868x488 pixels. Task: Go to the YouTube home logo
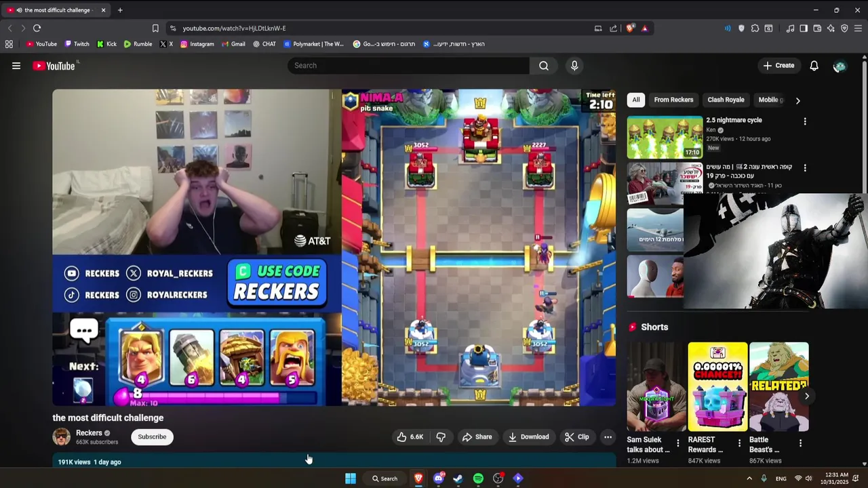(54, 66)
